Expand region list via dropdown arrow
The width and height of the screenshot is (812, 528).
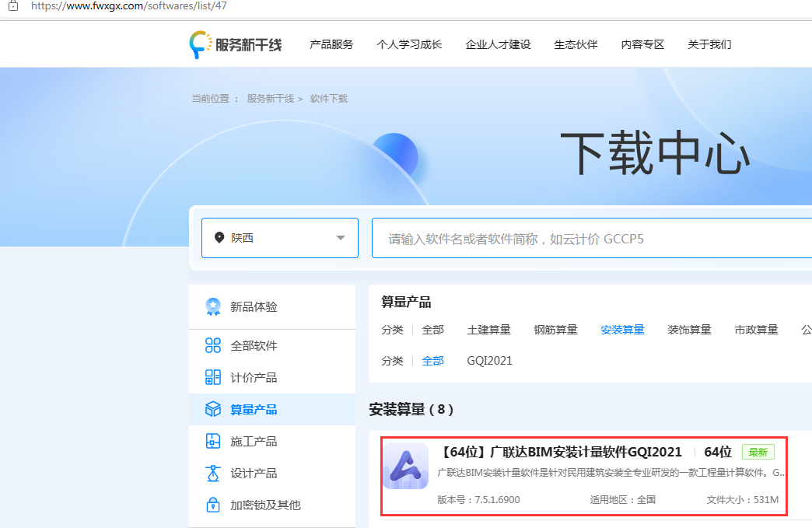[x=340, y=238]
